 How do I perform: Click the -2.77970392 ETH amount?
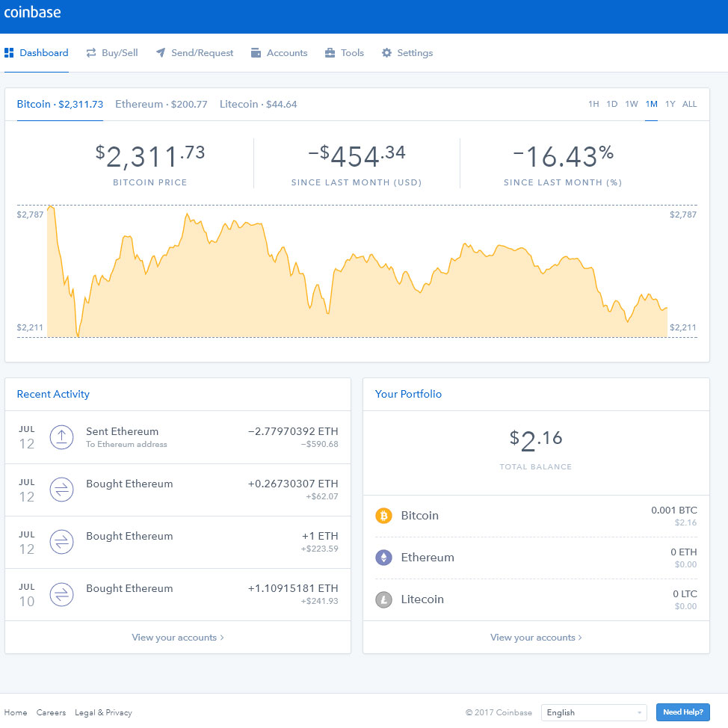pos(293,431)
